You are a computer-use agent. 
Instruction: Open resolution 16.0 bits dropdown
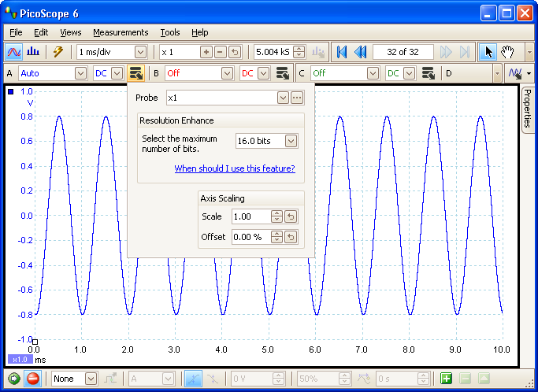tap(291, 141)
